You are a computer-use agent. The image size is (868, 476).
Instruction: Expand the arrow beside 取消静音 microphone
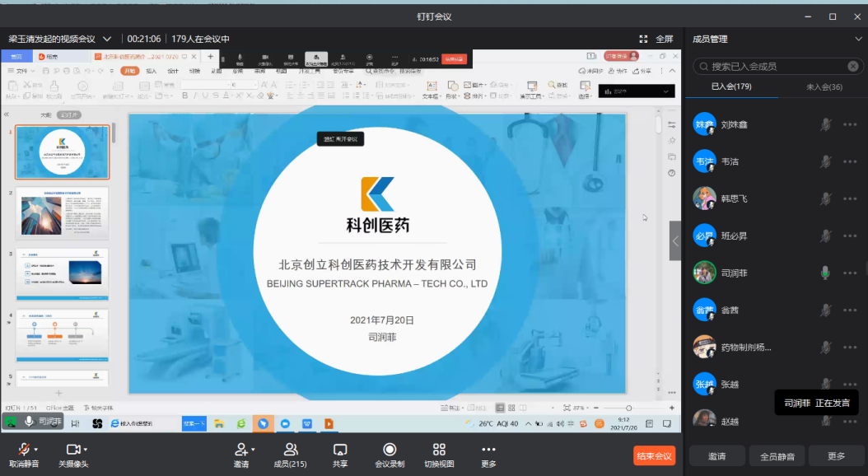click(37, 449)
